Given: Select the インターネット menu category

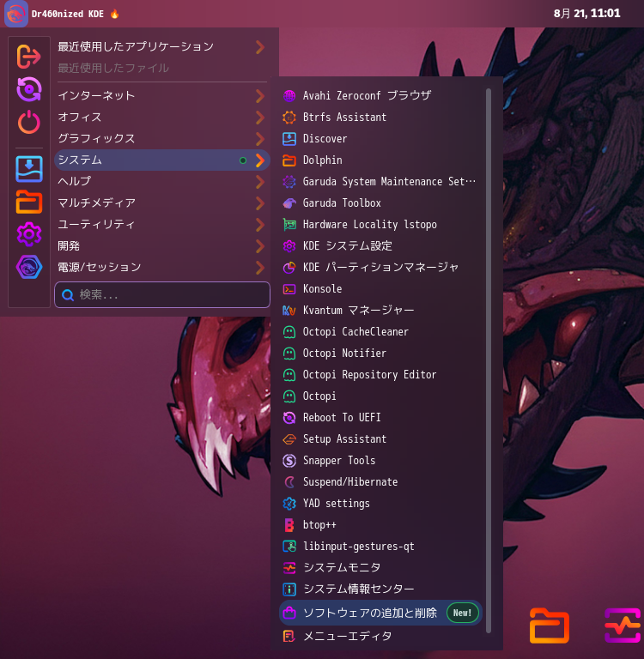Looking at the screenshot, I should coord(162,96).
